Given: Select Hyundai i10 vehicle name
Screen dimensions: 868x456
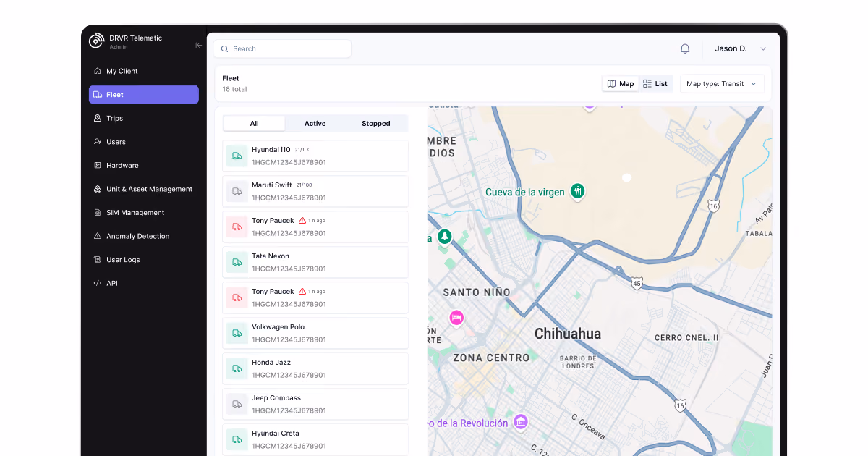Looking at the screenshot, I should tap(271, 150).
